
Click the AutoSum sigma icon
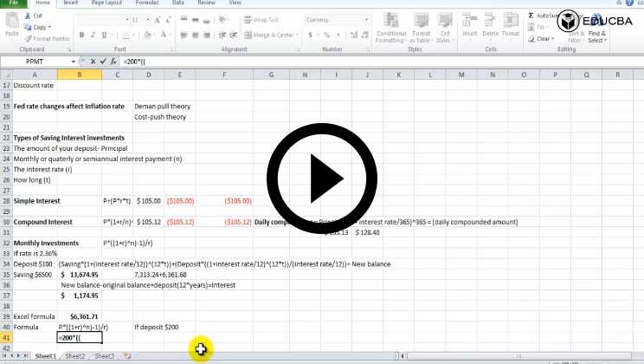point(531,16)
